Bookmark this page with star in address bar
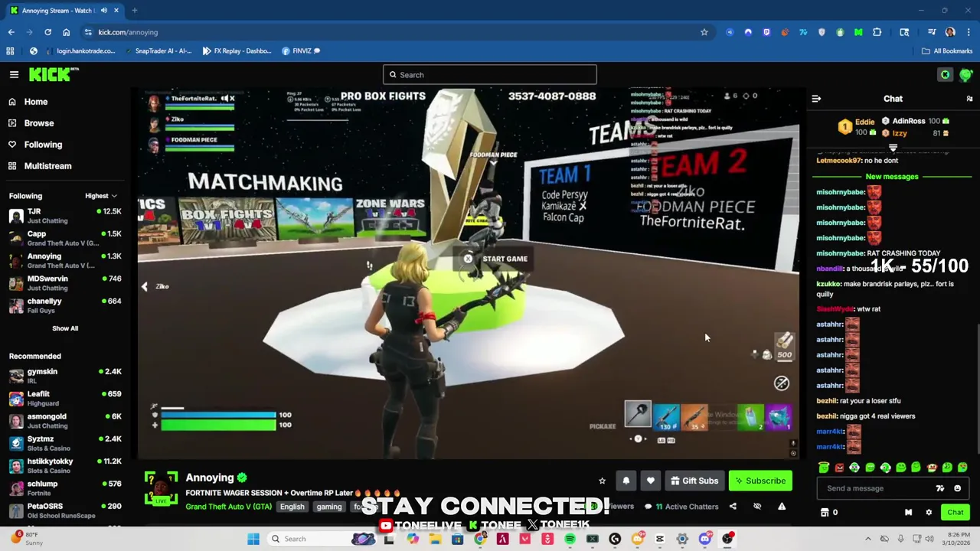980x551 pixels. (704, 32)
